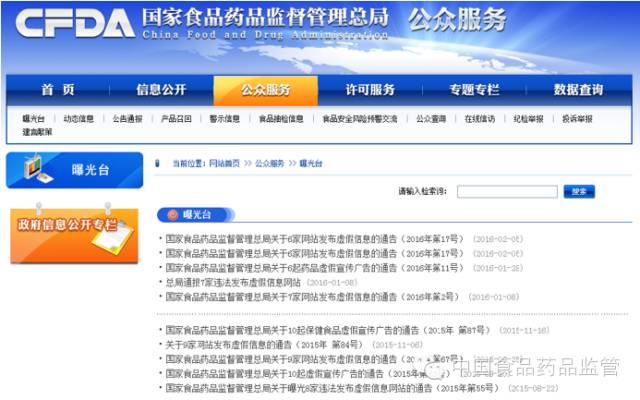Open 动态信息 in the sub-navigation
Screen dimensions: 640x400
78,119
